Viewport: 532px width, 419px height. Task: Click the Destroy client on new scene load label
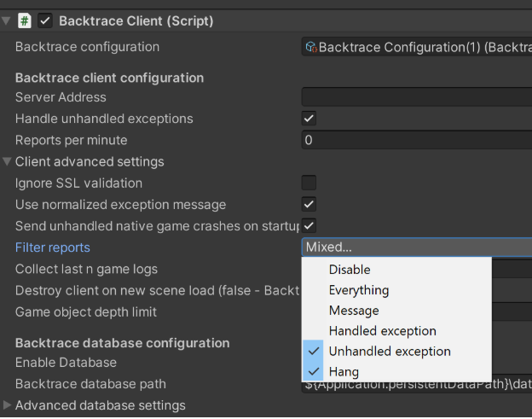click(x=158, y=291)
